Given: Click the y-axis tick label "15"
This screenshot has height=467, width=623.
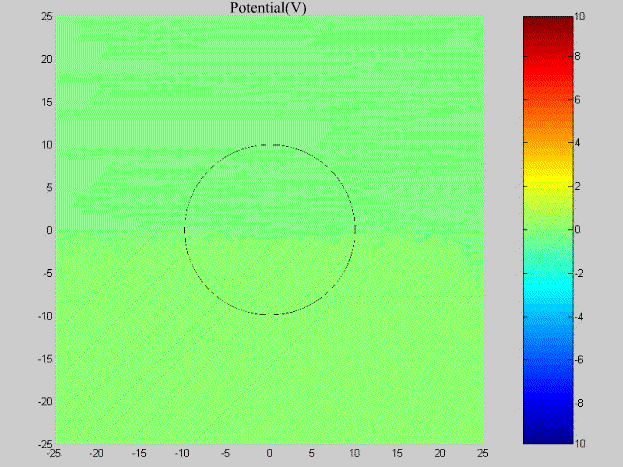Looking at the screenshot, I should click(47, 102).
